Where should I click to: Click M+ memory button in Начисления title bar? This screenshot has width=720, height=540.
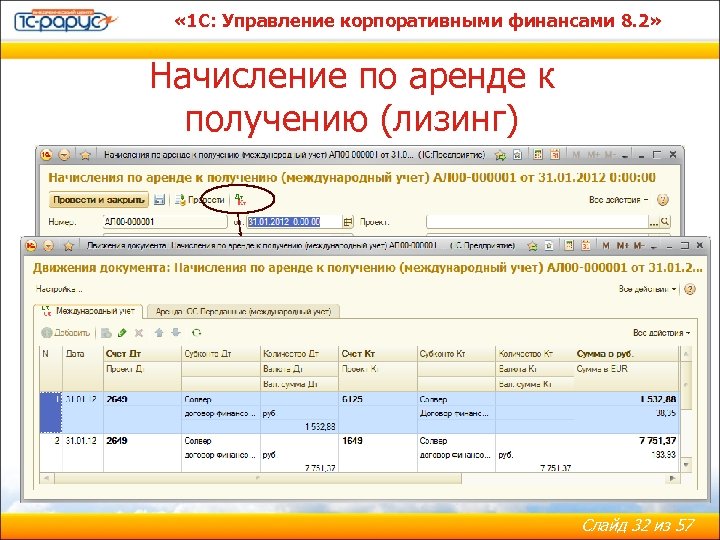click(593, 155)
